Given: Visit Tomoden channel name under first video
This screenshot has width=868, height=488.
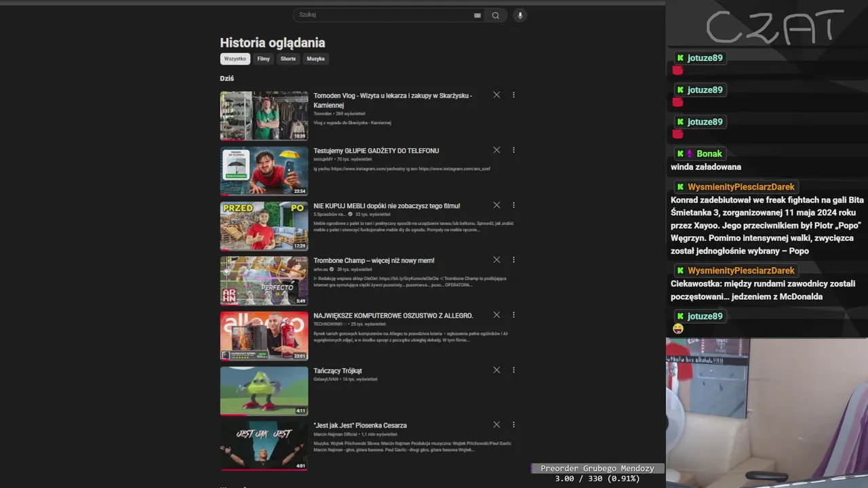Looking at the screenshot, I should click(x=323, y=114).
